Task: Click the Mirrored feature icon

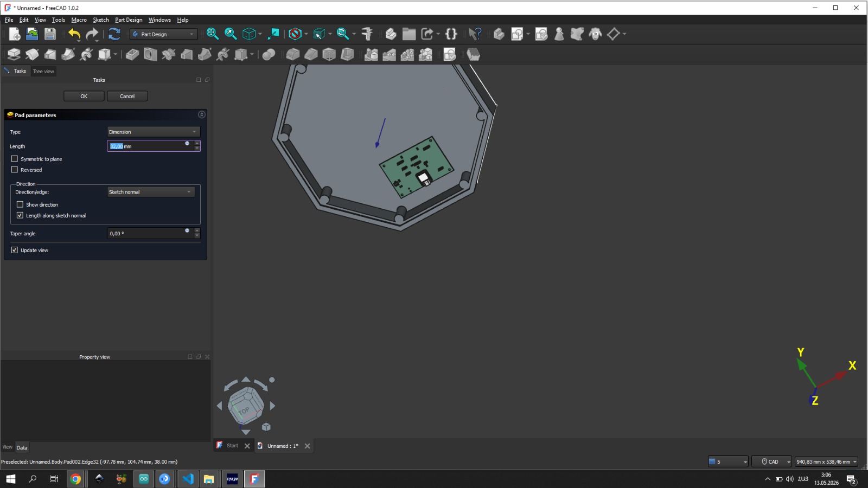Action: pyautogui.click(x=371, y=54)
